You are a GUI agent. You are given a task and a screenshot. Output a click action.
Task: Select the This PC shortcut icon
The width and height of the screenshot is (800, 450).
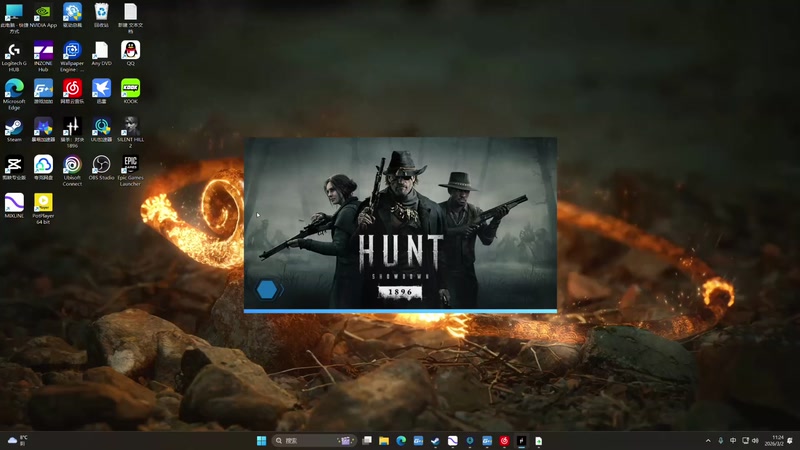coord(14,18)
